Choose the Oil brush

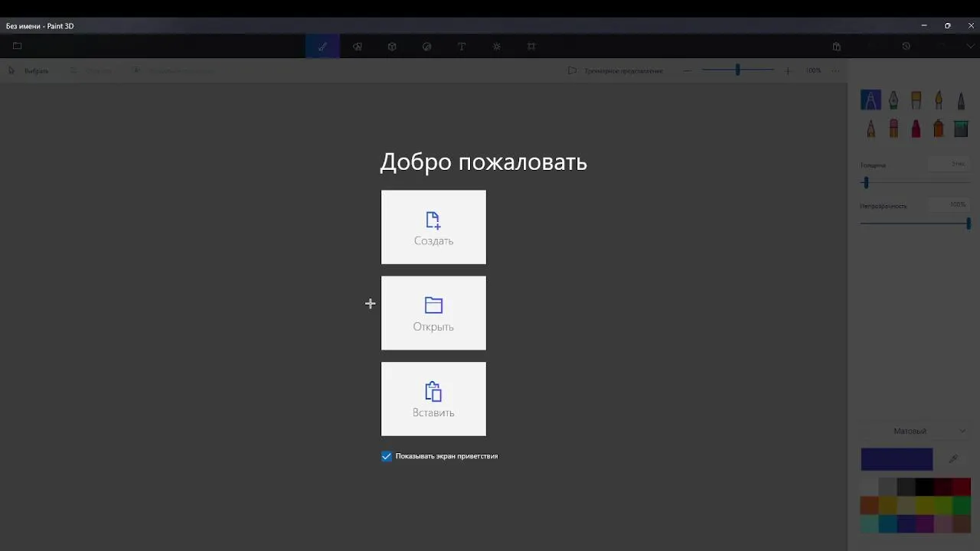pos(916,100)
